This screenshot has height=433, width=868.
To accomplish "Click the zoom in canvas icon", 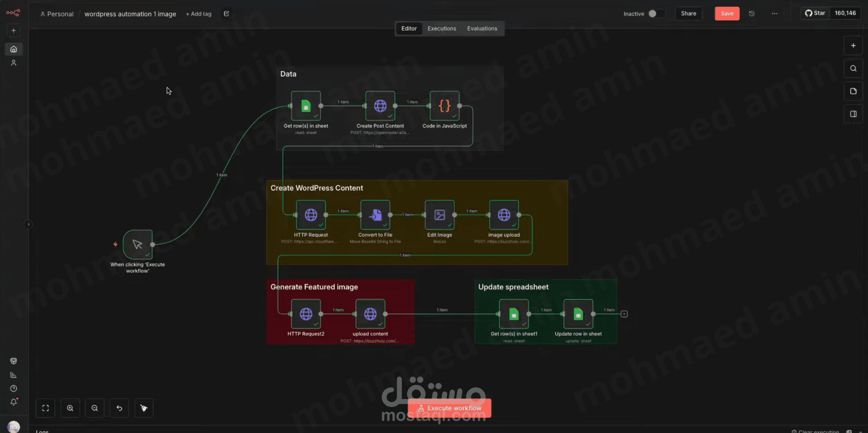I will tap(70, 408).
